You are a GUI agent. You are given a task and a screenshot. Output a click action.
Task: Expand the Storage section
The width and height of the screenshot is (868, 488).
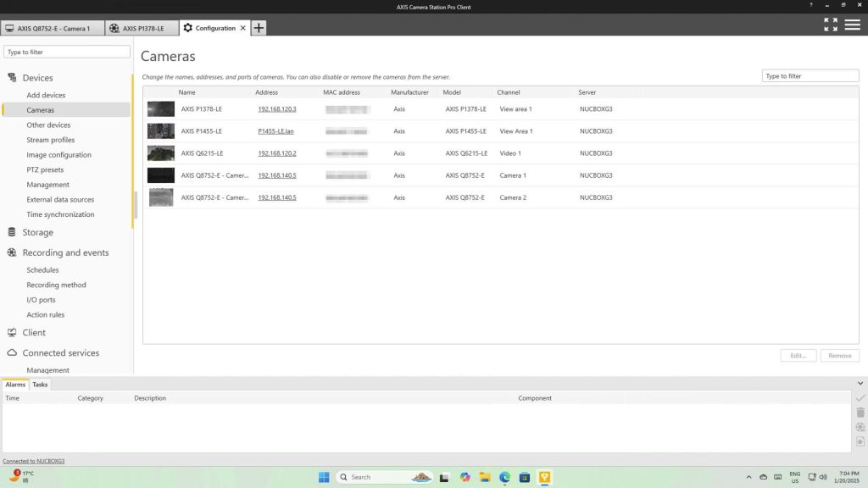click(x=37, y=232)
